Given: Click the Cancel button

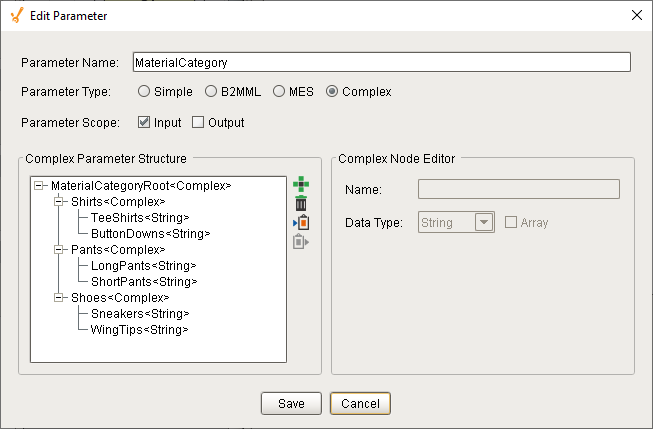Looking at the screenshot, I should tap(360, 403).
